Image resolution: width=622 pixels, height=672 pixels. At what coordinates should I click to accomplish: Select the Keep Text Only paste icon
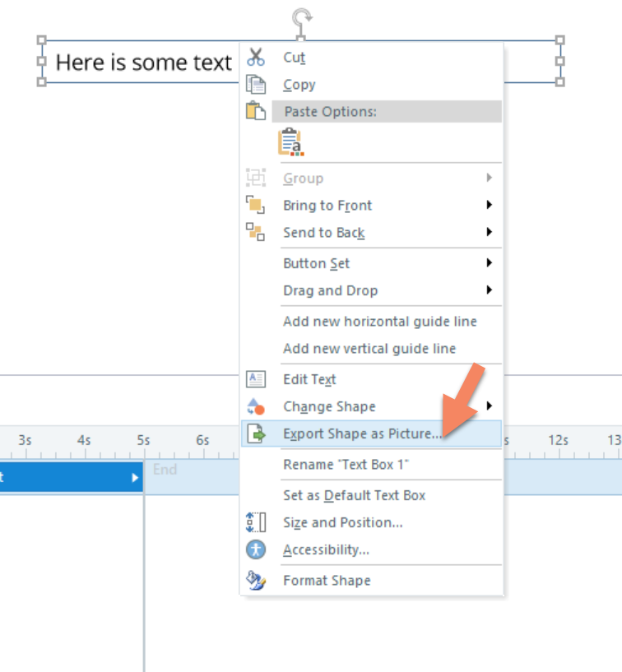pyautogui.click(x=290, y=142)
